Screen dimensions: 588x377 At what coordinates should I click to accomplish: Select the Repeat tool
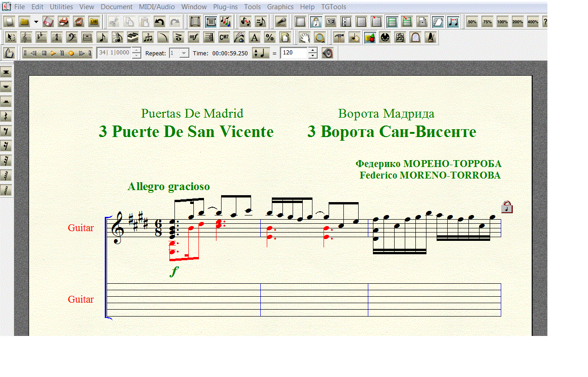(x=209, y=37)
